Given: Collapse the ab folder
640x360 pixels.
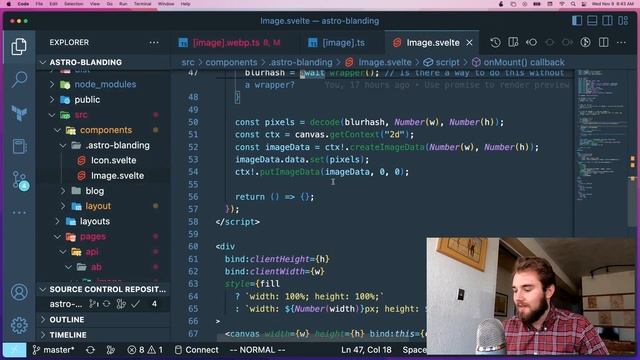Looking at the screenshot, I should (x=96, y=267).
